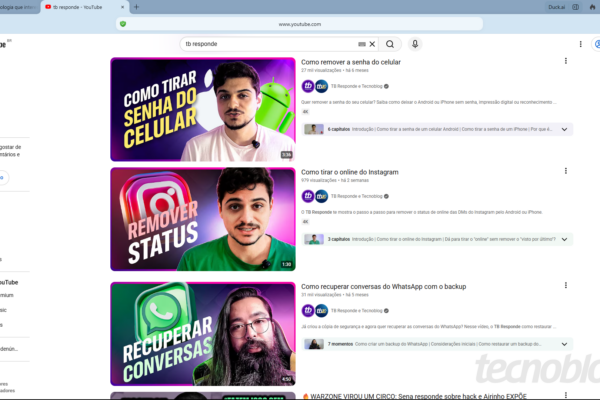
Task: Open the Duck.ai button
Action: coord(556,7)
